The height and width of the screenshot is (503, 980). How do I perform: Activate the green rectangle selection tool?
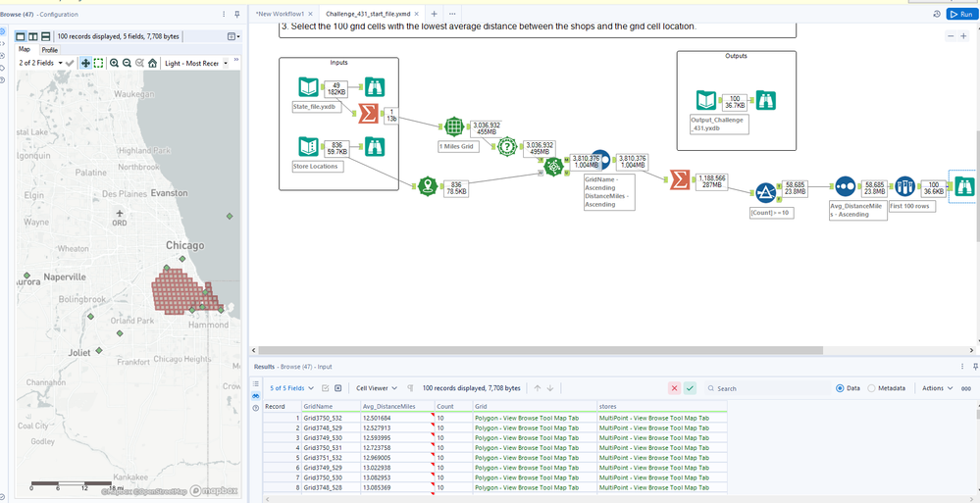(x=99, y=63)
